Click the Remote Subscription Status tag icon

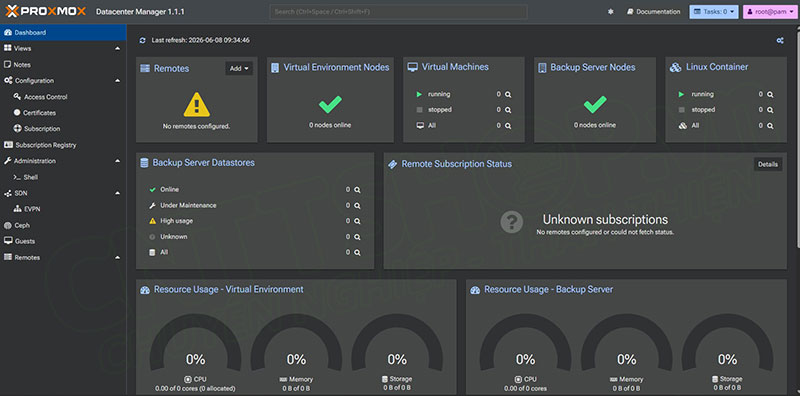pyautogui.click(x=392, y=164)
